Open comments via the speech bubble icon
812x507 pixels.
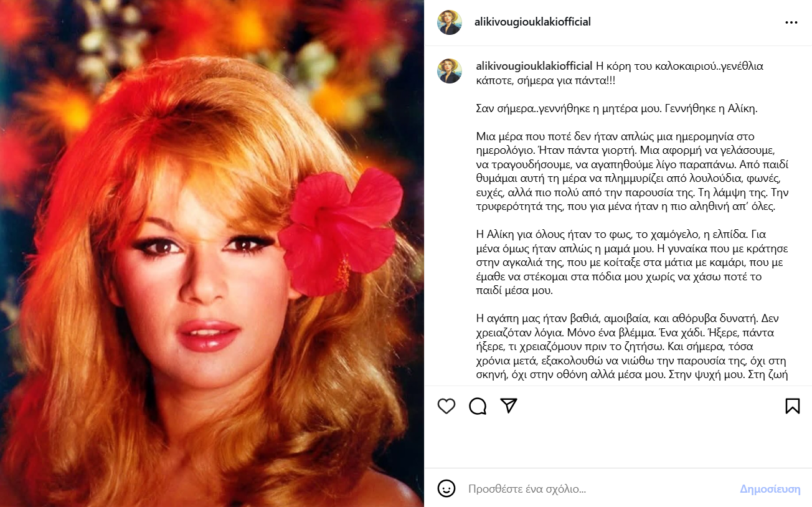pos(478,406)
